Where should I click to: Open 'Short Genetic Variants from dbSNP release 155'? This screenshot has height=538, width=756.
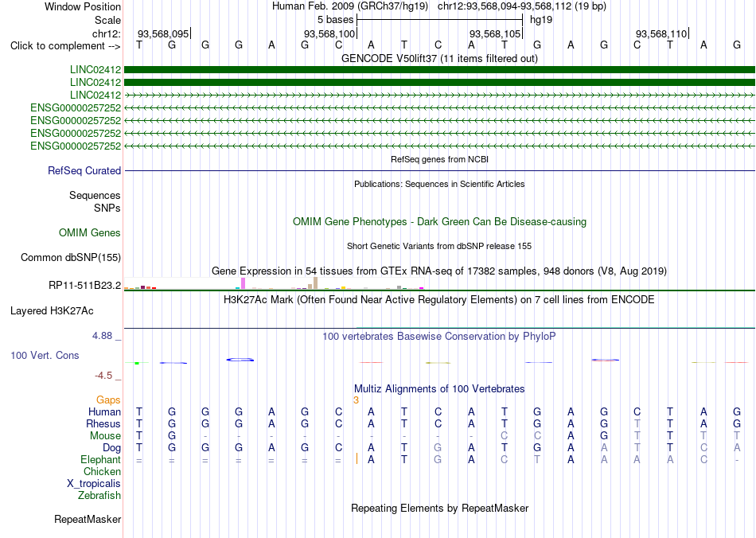coord(439,247)
